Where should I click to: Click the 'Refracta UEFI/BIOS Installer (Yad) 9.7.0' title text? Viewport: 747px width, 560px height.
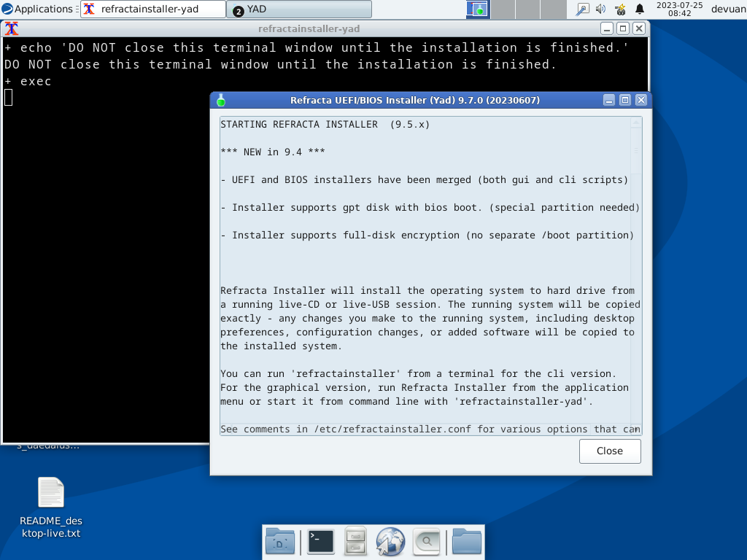pyautogui.click(x=415, y=100)
